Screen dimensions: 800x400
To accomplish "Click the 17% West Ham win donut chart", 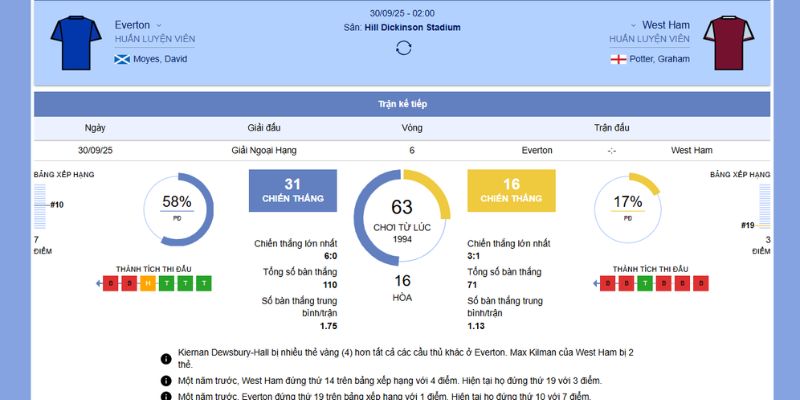I will (x=628, y=209).
